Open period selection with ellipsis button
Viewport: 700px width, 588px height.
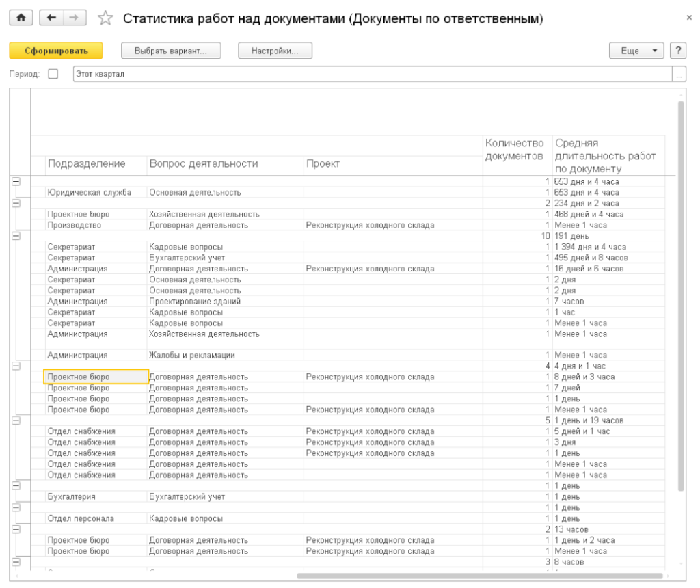pos(679,75)
